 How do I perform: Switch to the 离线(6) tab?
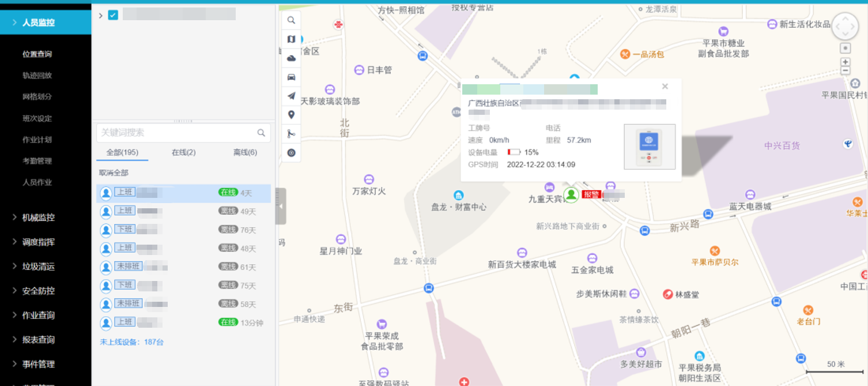(245, 152)
